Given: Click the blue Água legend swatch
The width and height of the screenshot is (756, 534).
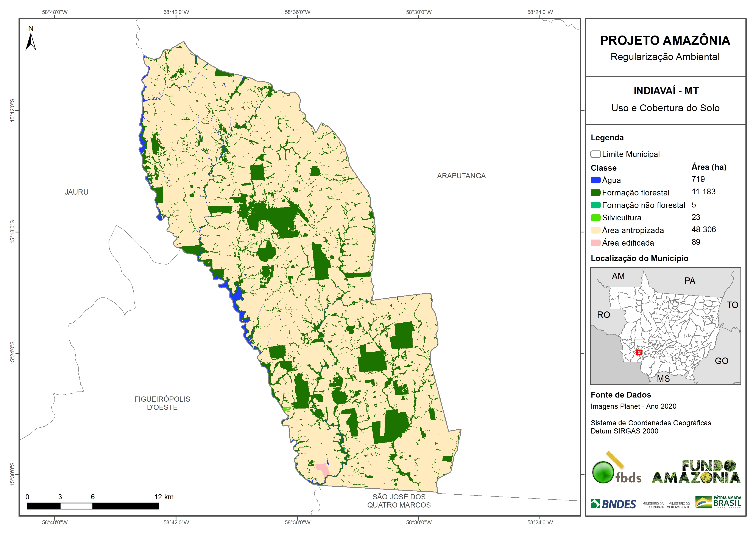Looking at the screenshot, I should click(595, 180).
